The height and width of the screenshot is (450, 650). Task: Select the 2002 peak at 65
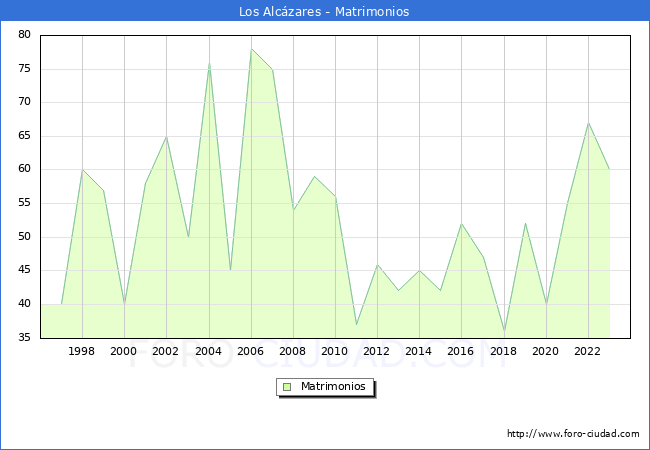point(166,136)
